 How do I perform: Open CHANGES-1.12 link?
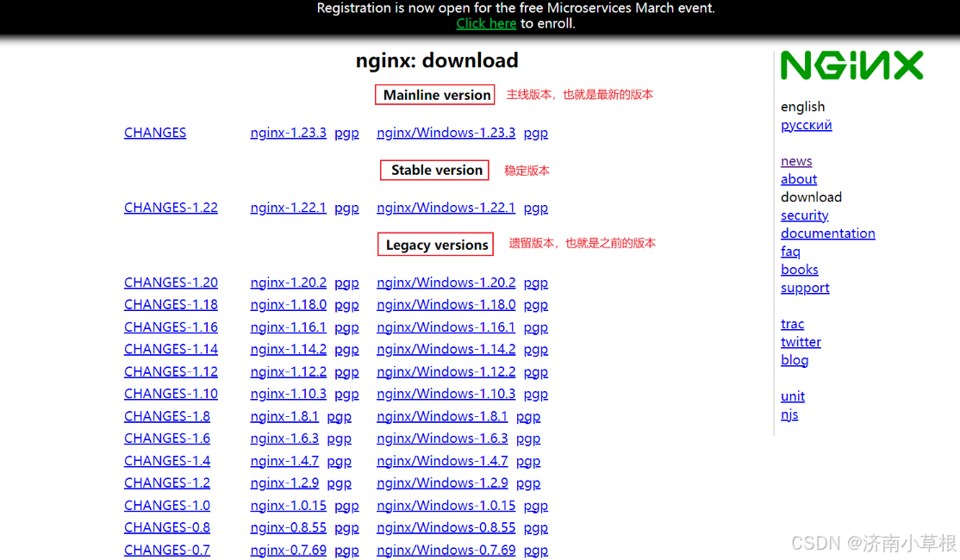pos(171,372)
